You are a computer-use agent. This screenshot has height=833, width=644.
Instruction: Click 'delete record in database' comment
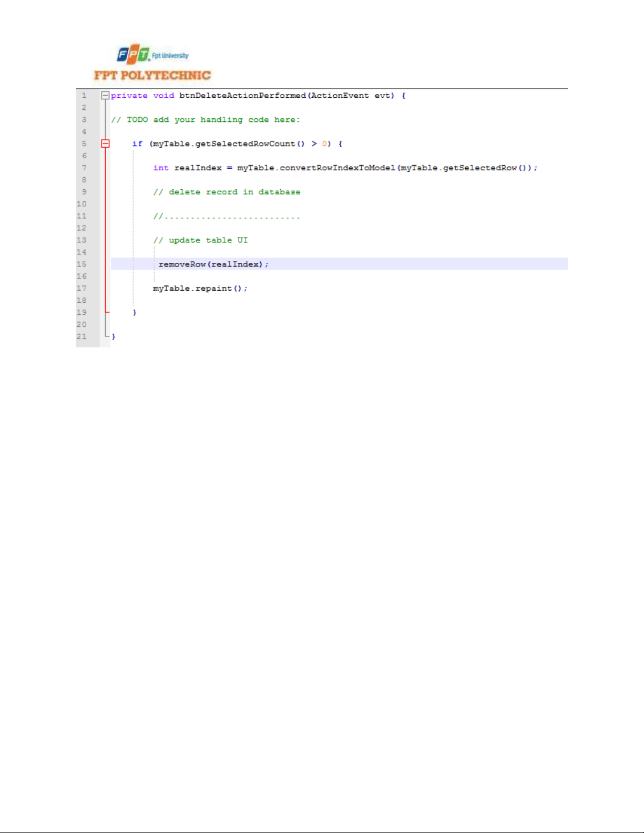227,192
